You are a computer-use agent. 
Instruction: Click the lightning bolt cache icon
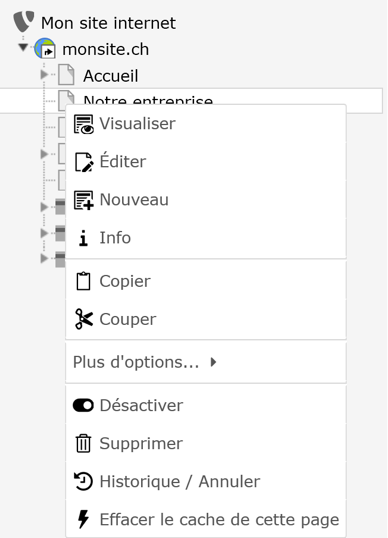pos(83,519)
